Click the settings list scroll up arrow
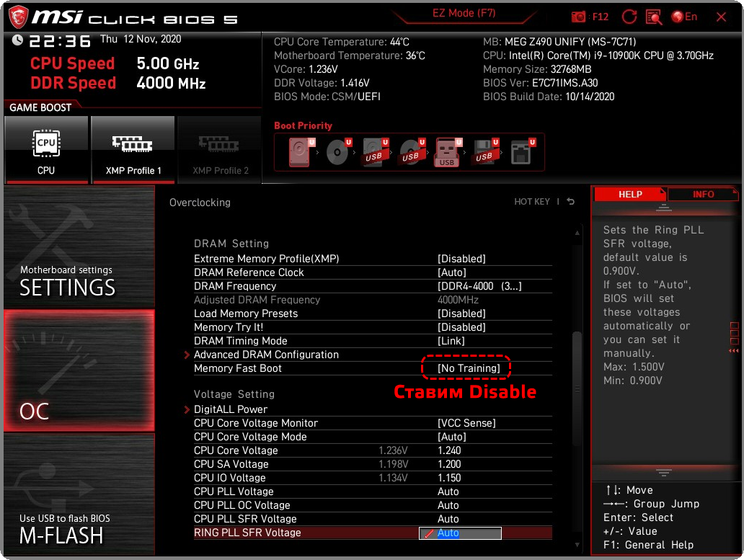The width and height of the screenshot is (744, 560). 577,233
